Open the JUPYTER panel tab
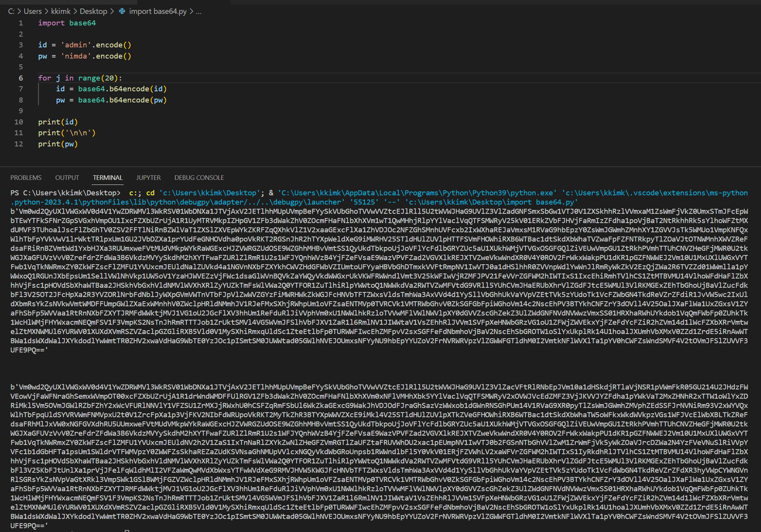Viewport: 761px width, 532px height. pyautogui.click(x=148, y=178)
